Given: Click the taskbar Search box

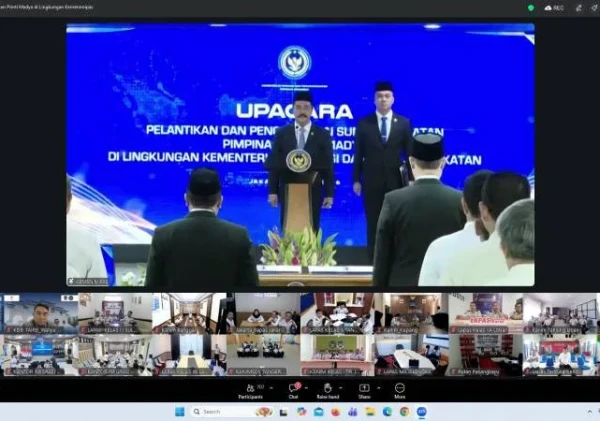Looking at the screenshot, I should [x=232, y=412].
